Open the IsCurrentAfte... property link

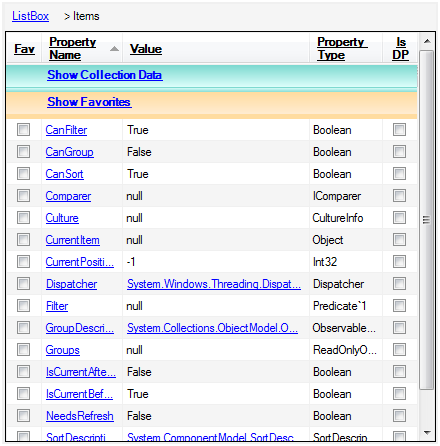(x=81, y=372)
